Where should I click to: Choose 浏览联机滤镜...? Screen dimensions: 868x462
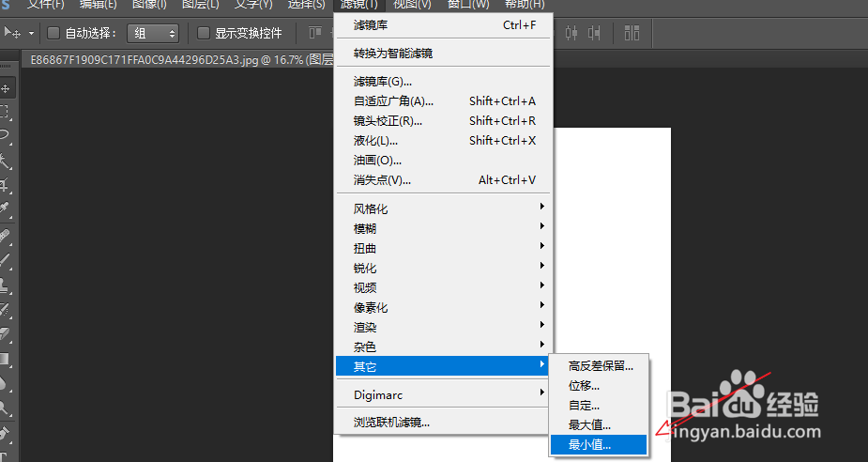click(442, 423)
